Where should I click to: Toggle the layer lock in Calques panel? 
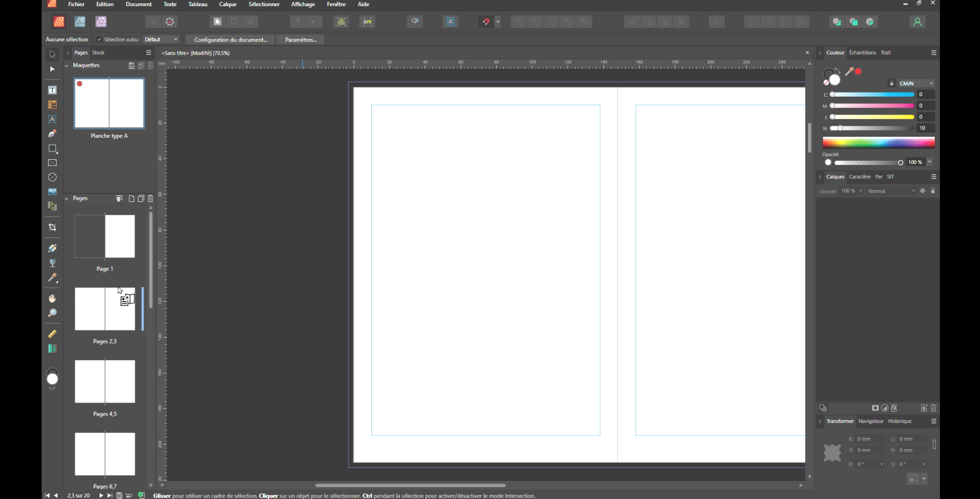tap(933, 191)
